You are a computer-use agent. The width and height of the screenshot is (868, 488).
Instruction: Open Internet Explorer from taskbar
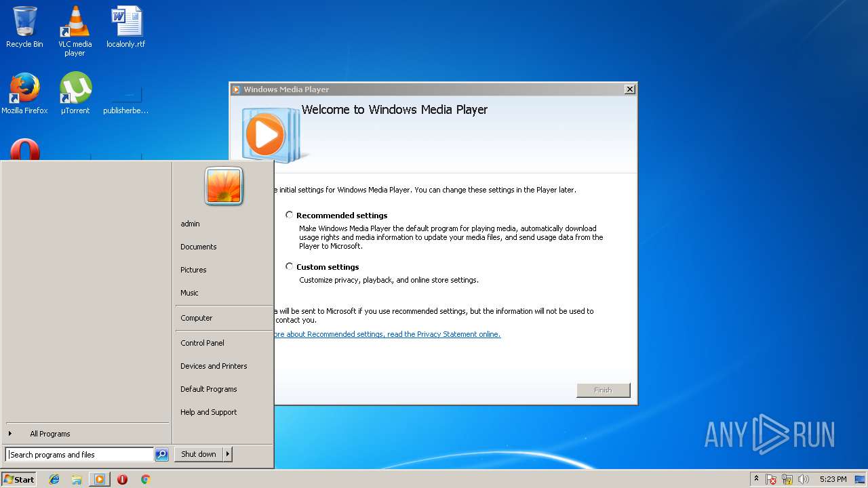pyautogui.click(x=54, y=479)
